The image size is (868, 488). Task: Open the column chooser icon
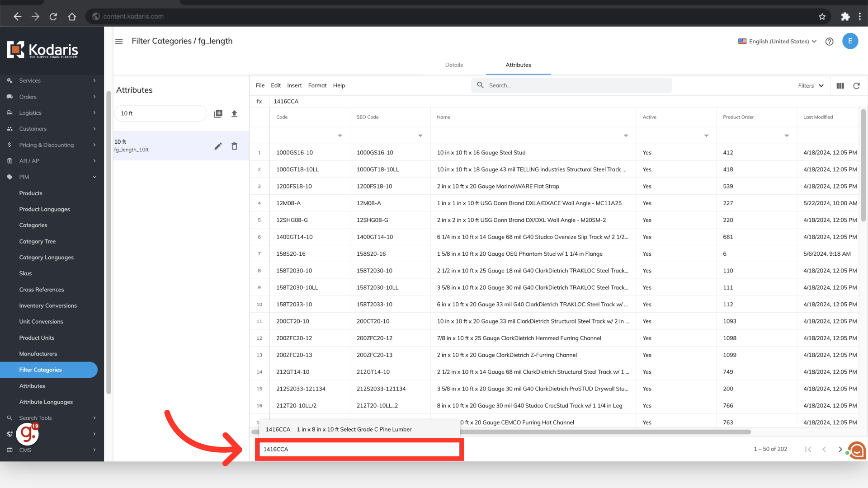pyautogui.click(x=840, y=86)
